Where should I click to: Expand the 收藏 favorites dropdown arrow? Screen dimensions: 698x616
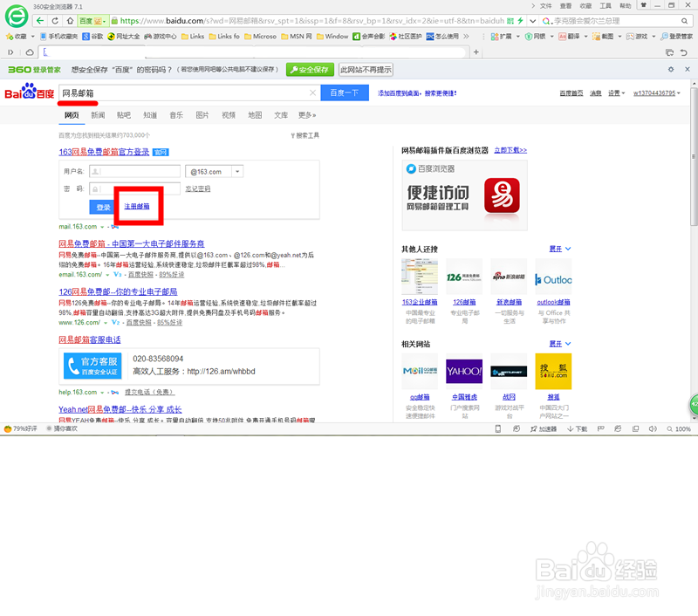click(x=32, y=37)
